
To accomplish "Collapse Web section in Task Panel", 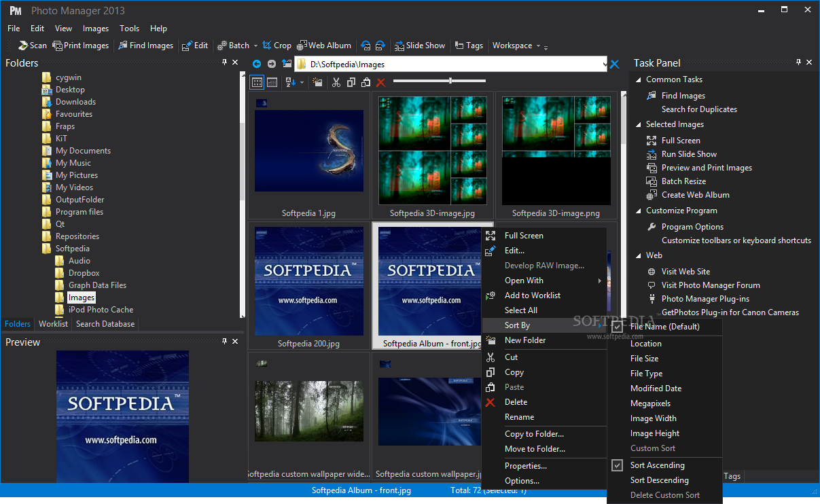I will point(638,255).
